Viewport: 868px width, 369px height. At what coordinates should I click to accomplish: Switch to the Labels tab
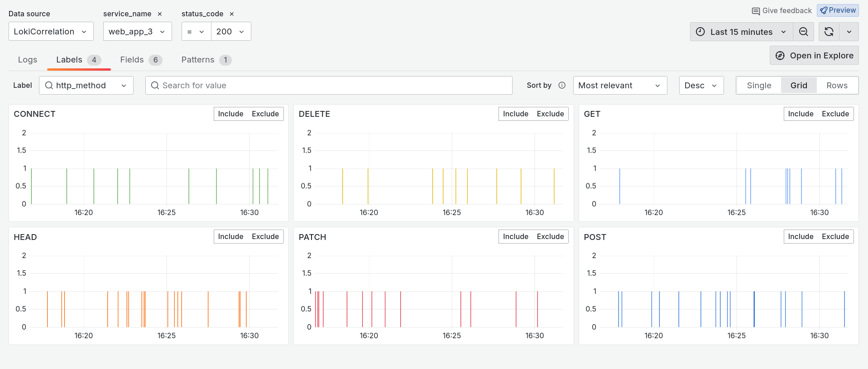point(79,60)
